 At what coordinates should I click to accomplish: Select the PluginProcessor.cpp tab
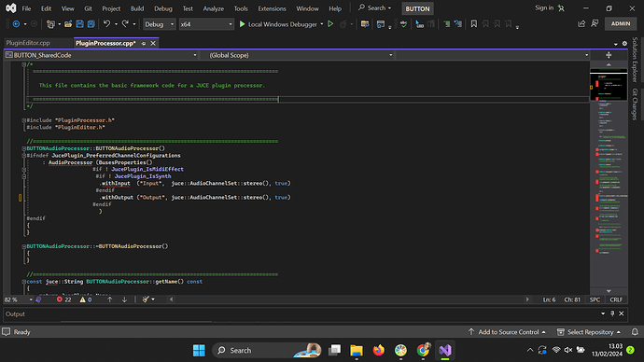105,43
